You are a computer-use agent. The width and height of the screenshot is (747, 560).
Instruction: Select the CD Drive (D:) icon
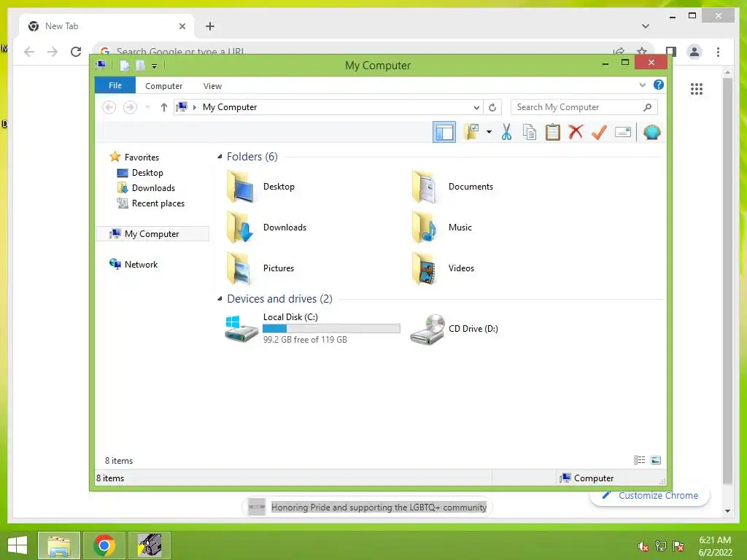coord(427,329)
